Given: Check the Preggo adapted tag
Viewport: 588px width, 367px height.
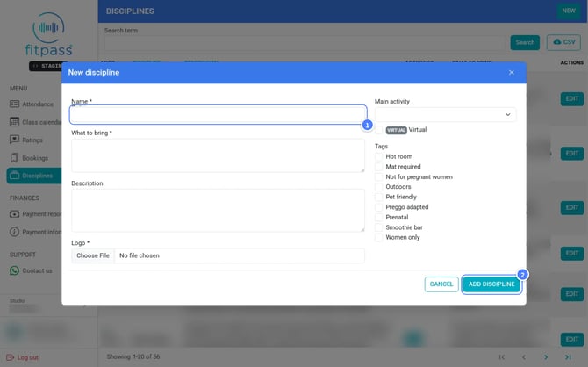Looking at the screenshot, I should [x=379, y=207].
